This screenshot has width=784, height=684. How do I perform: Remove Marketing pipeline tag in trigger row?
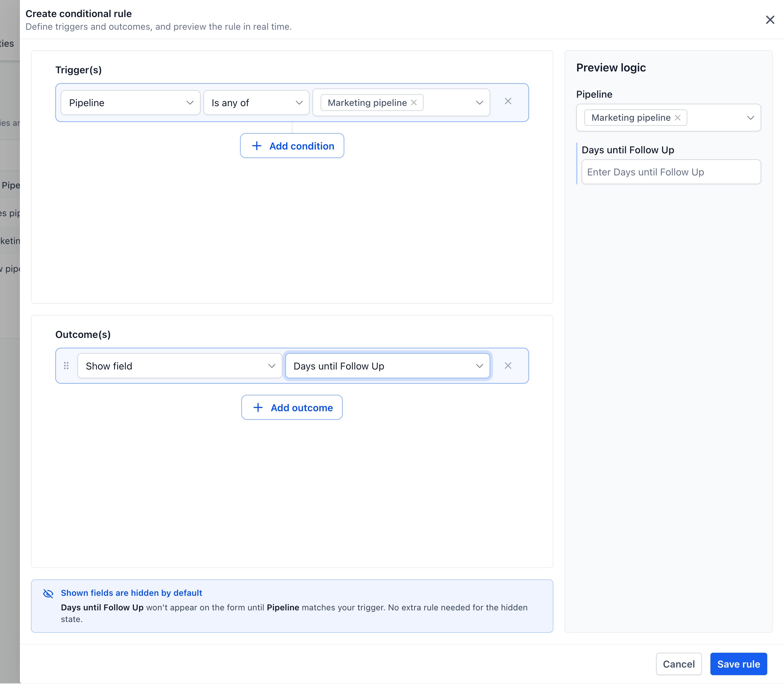point(413,103)
